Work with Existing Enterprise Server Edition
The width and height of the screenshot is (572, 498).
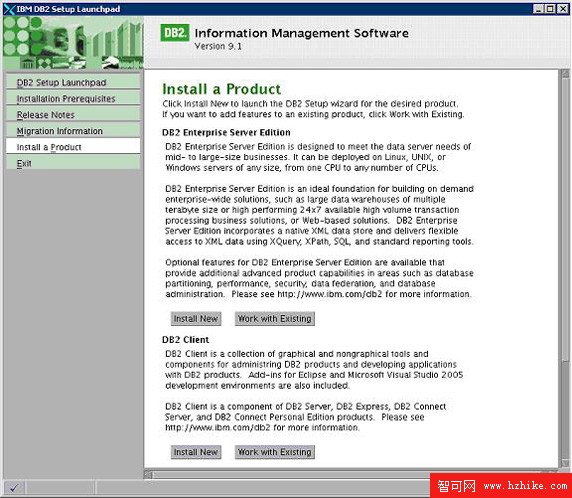(x=275, y=319)
